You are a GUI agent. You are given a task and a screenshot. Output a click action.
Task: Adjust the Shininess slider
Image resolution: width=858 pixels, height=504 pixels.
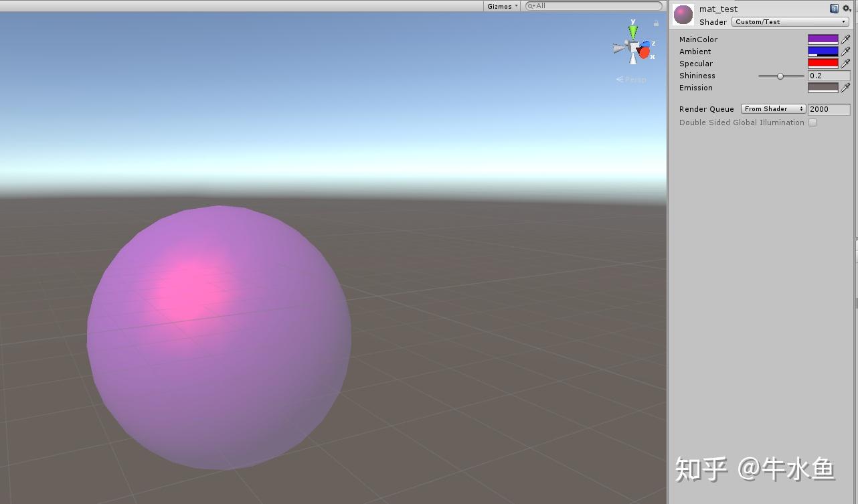[780, 76]
